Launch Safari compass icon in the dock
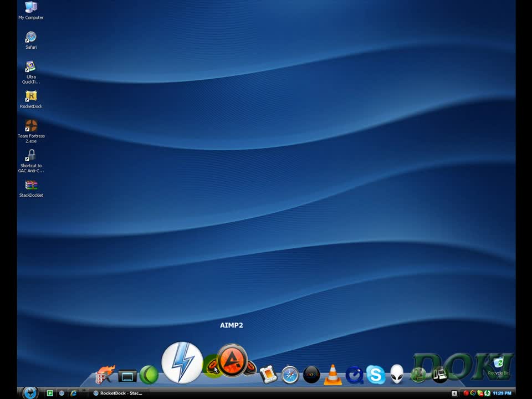Image resolution: width=532 pixels, height=399 pixels. pos(290,375)
